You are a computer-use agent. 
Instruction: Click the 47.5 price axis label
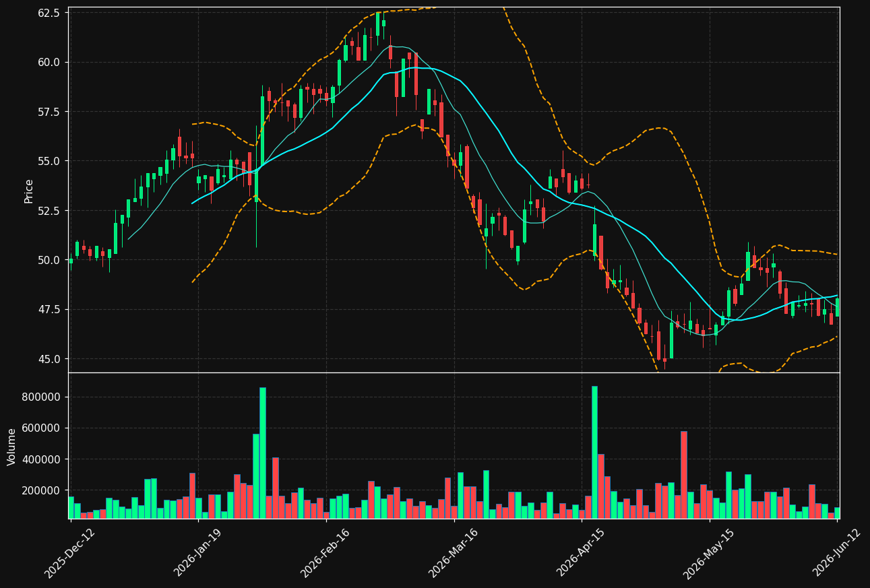pyautogui.click(x=49, y=310)
